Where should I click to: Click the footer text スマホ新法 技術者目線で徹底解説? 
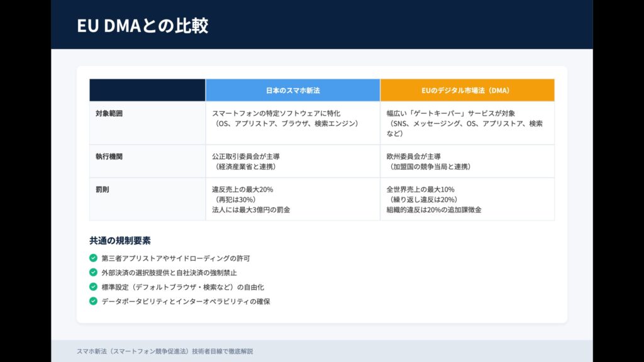(x=165, y=351)
